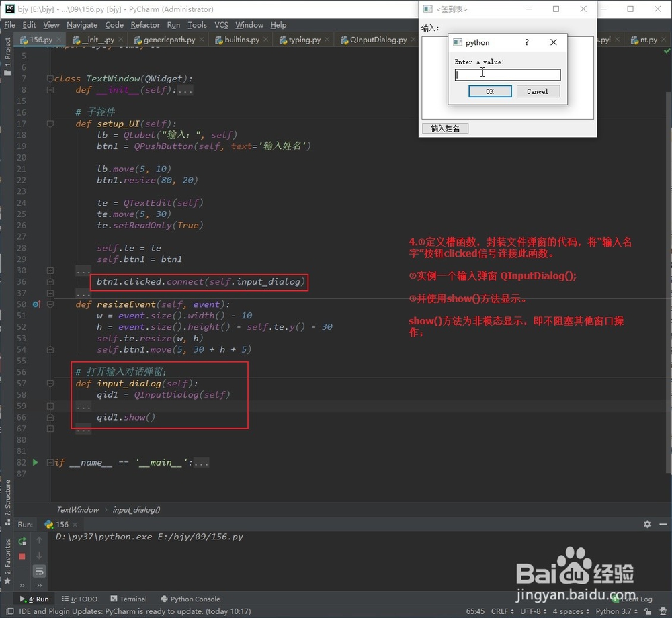Stop the running process with the red stop icon
Viewport: 672px width, 618px height.
22,556
